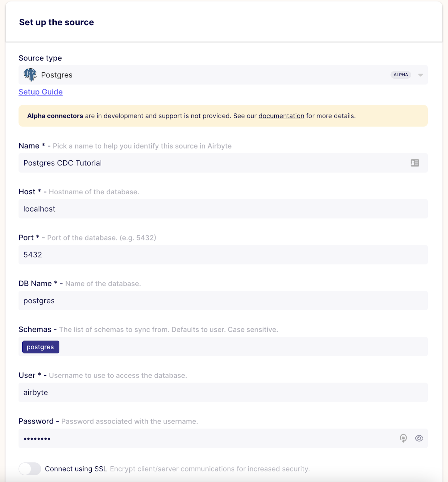Open the documentation link in alpha notice
Image resolution: width=448 pixels, height=482 pixels.
[x=281, y=116]
